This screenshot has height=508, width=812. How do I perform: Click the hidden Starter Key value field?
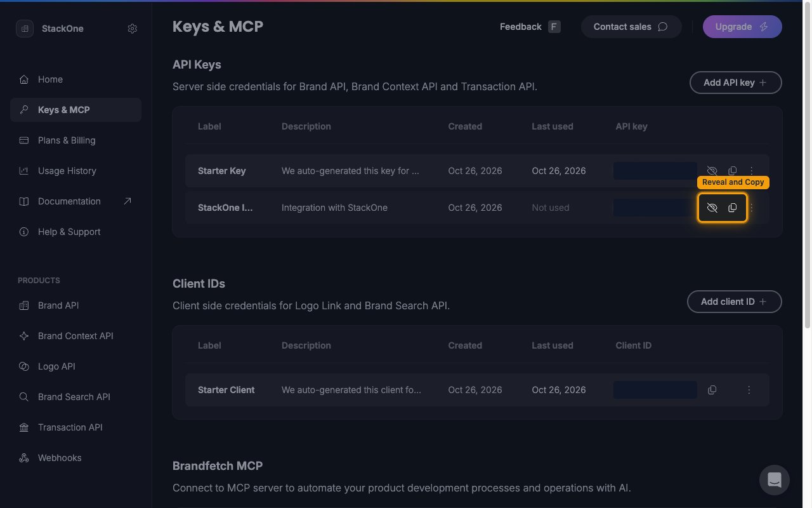(655, 171)
